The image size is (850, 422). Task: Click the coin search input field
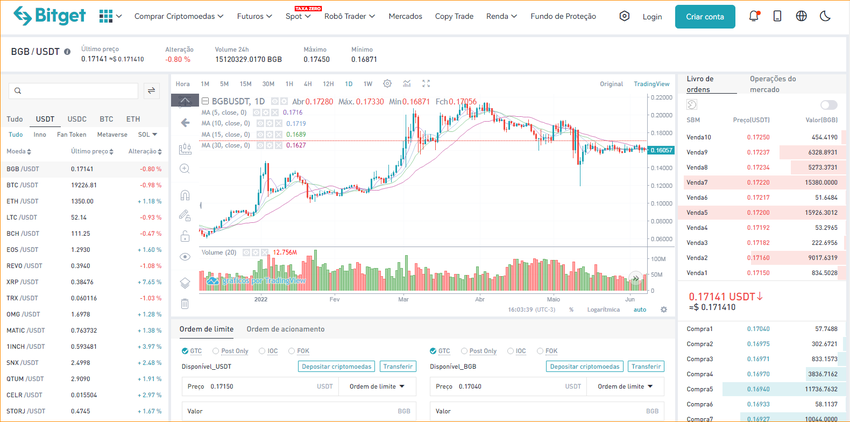(x=70, y=91)
